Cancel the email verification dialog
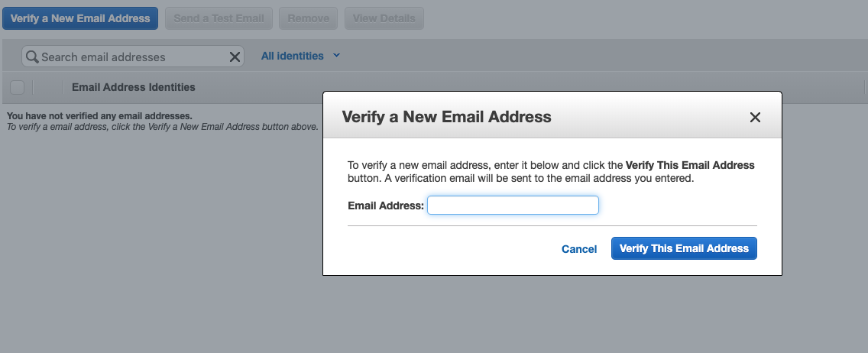Image resolution: width=868 pixels, height=353 pixels. click(x=579, y=249)
